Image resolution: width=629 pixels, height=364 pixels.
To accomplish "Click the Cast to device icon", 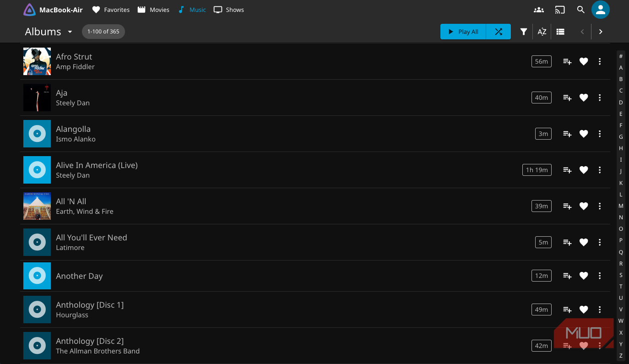I will coord(560,10).
